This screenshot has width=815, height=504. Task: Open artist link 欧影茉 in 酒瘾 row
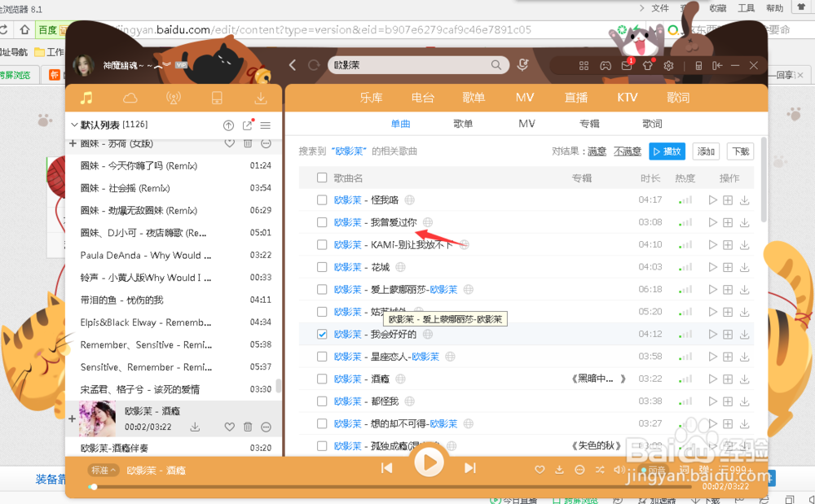347,379
